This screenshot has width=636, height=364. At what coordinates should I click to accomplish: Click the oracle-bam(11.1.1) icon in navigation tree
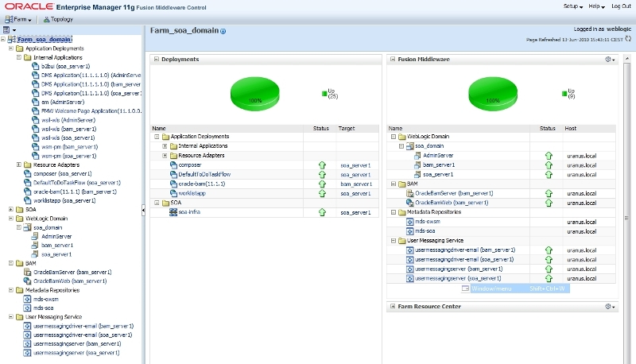[27, 192]
